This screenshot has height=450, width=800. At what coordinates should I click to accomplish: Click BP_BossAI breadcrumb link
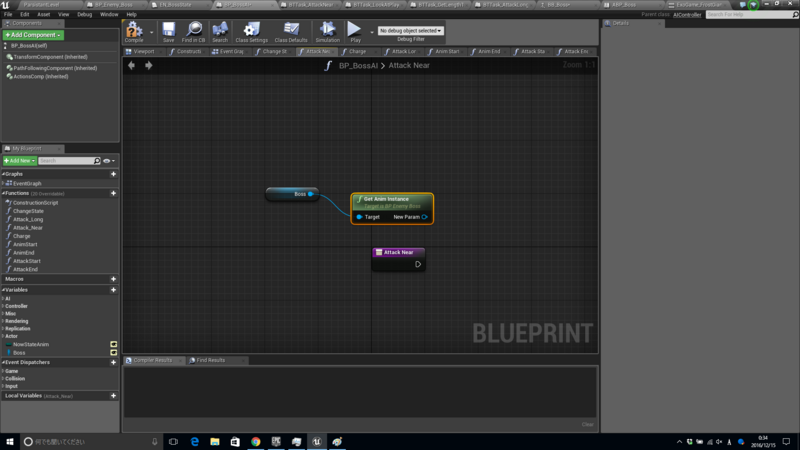click(x=358, y=65)
